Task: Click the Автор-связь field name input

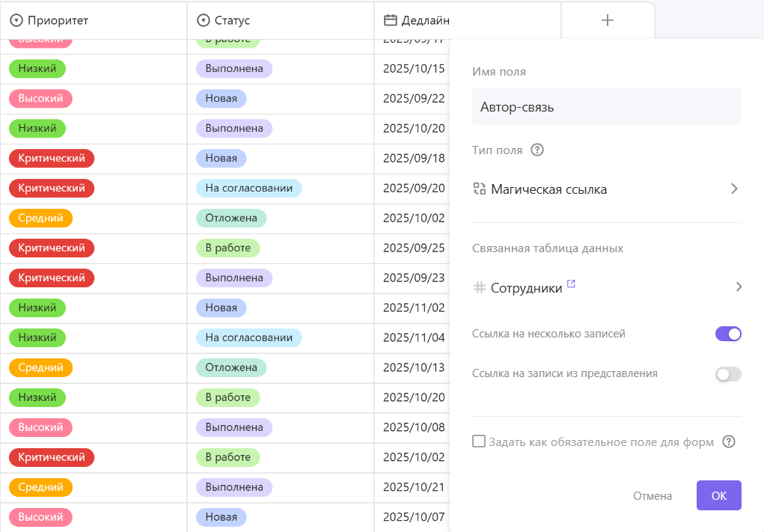Action: (607, 107)
